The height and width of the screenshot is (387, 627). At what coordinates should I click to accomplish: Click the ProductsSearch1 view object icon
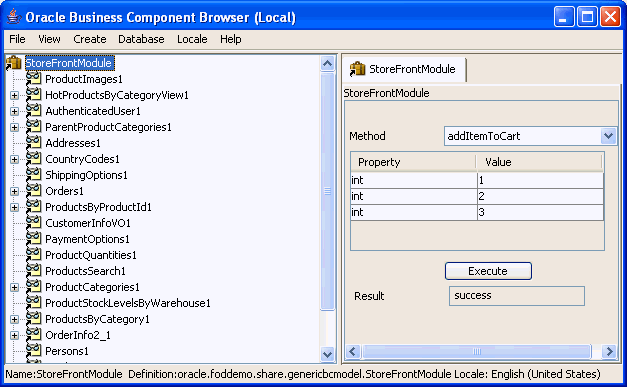point(34,270)
